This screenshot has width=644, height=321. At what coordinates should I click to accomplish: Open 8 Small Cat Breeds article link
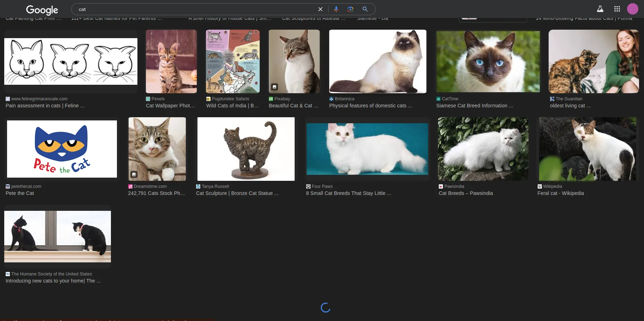(348, 193)
